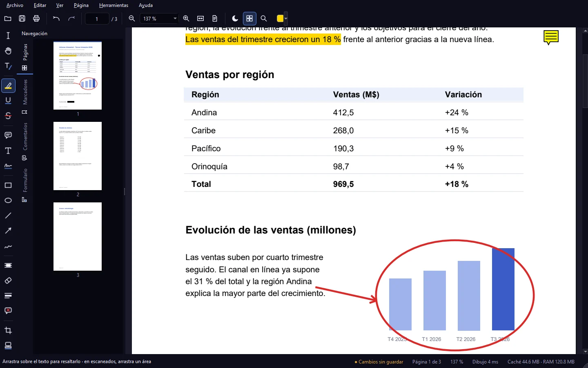
Task: Pick the arrow drawing tool
Action: [8, 231]
